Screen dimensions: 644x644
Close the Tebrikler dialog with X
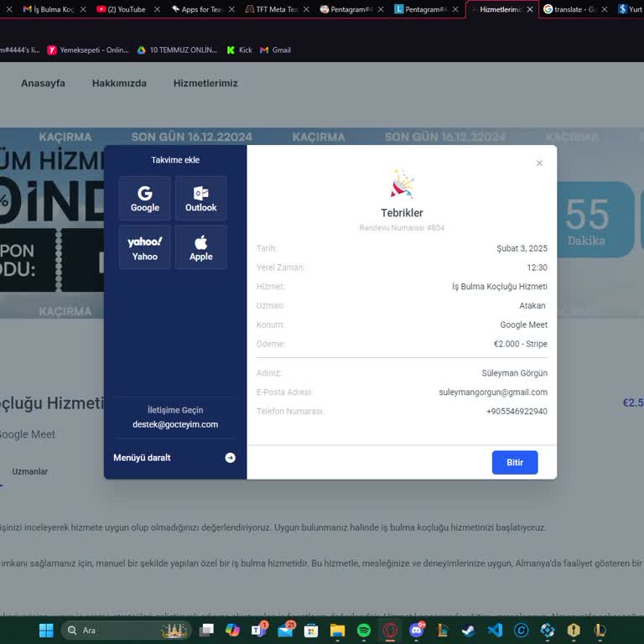point(539,163)
